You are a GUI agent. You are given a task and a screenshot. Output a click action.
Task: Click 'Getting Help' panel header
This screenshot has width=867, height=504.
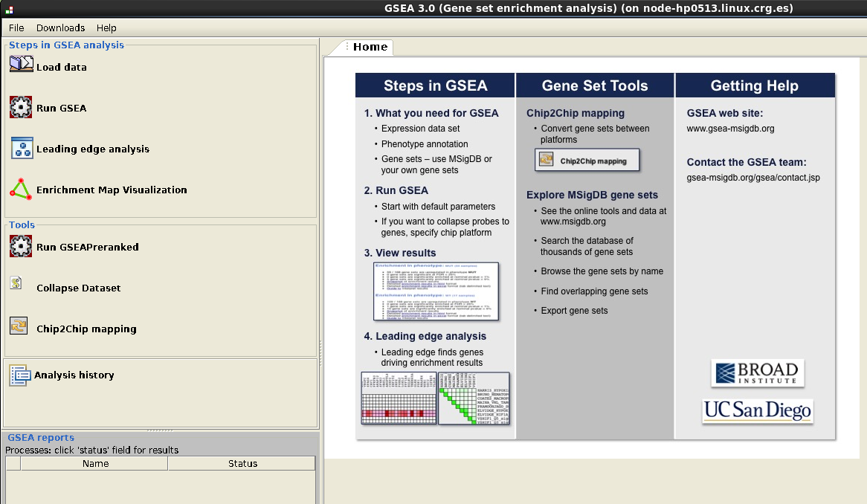(x=755, y=85)
